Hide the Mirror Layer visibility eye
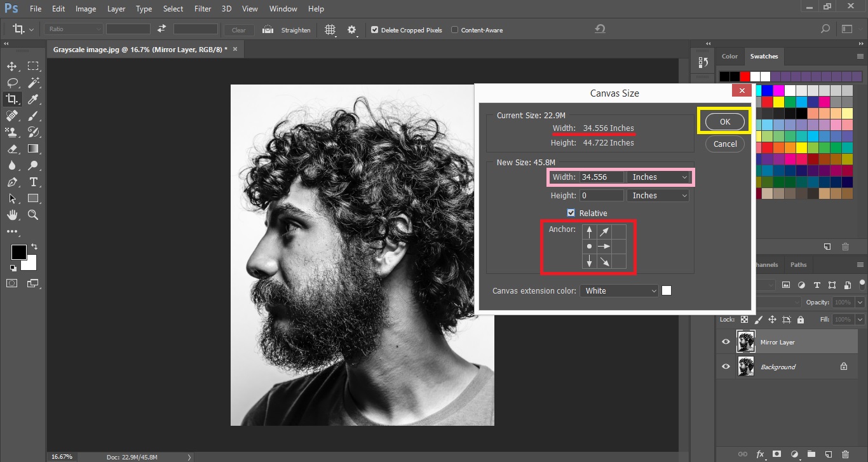Screen dimensions: 868x462 click(x=725, y=341)
